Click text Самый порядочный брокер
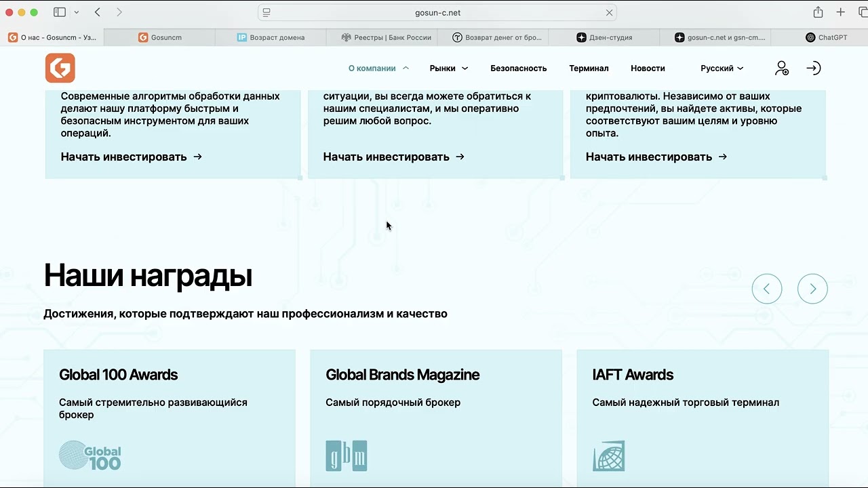 393,403
